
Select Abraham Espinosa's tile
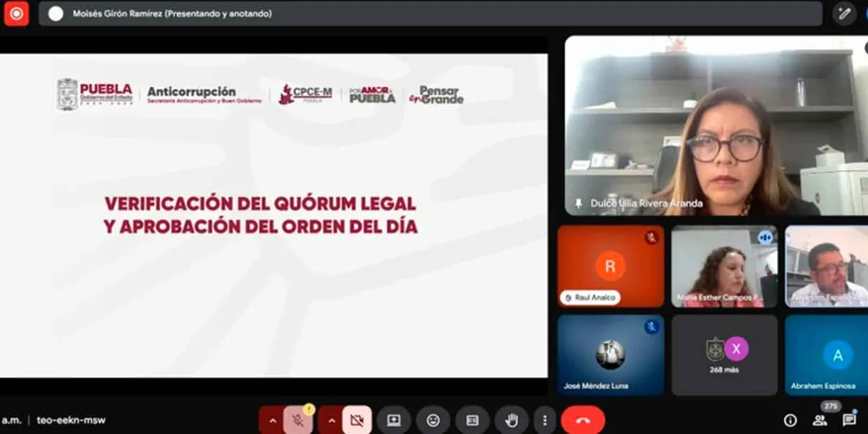pos(827,355)
